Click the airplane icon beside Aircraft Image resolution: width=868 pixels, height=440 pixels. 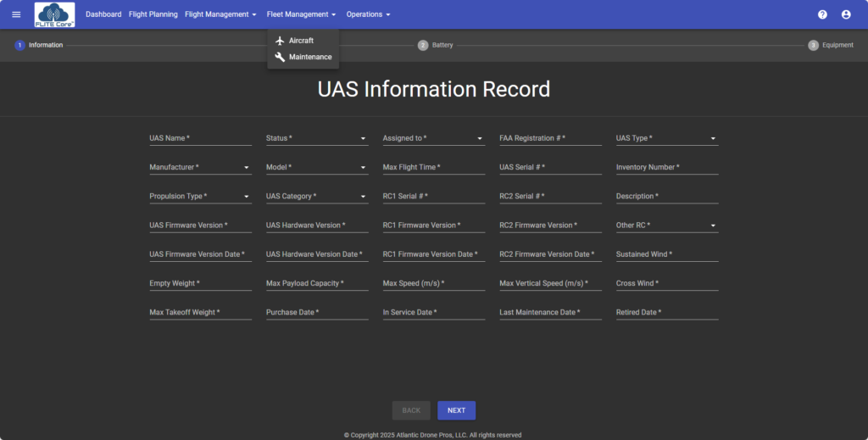(281, 41)
